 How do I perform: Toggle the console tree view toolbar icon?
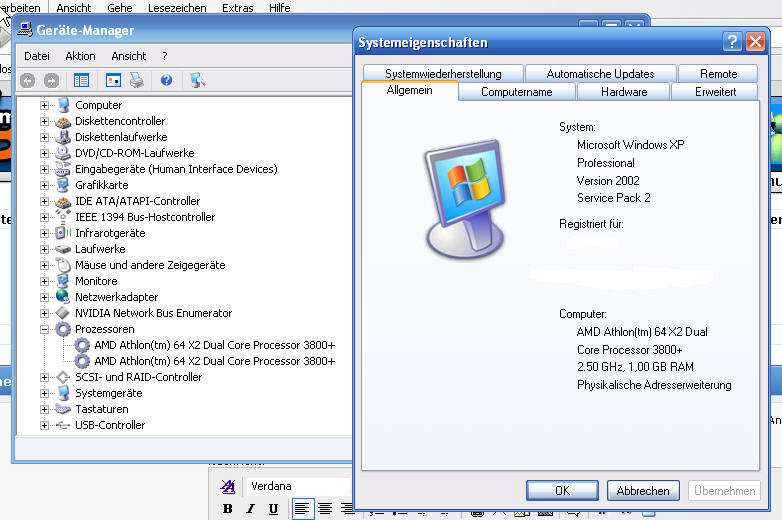click(x=81, y=80)
